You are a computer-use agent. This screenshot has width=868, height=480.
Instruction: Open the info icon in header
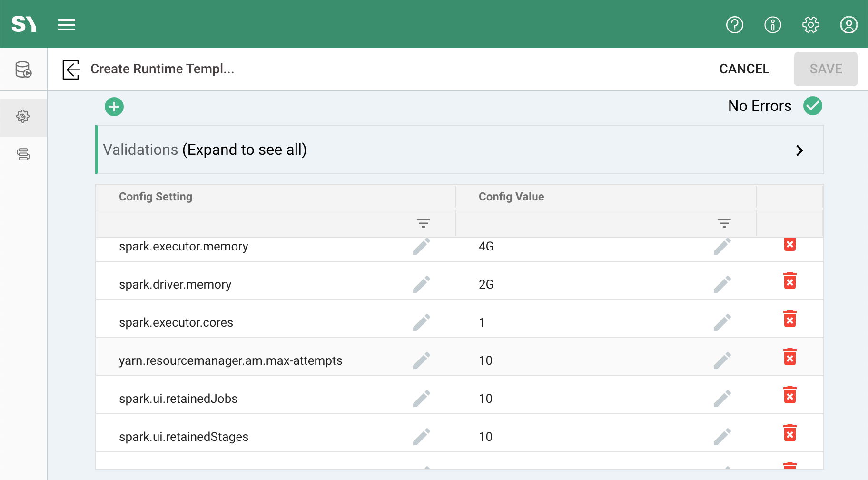click(x=772, y=24)
